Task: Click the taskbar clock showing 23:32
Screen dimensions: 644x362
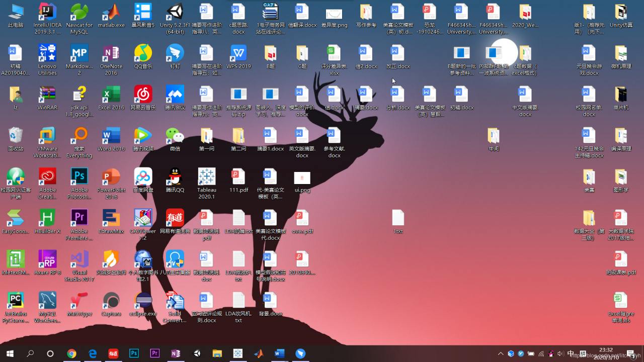Action: (x=606, y=353)
